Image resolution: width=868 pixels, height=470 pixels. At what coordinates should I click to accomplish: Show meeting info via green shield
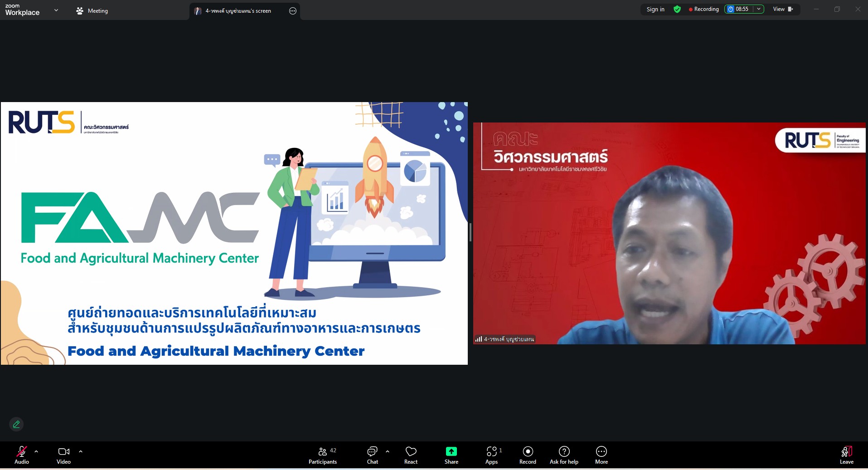[677, 9]
